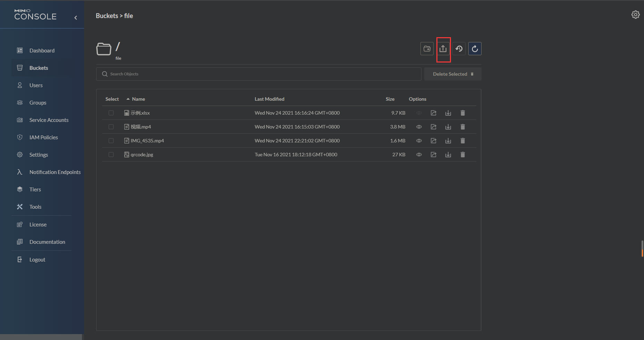Click the upload file icon
Image resolution: width=644 pixels, height=340 pixels.
(443, 49)
